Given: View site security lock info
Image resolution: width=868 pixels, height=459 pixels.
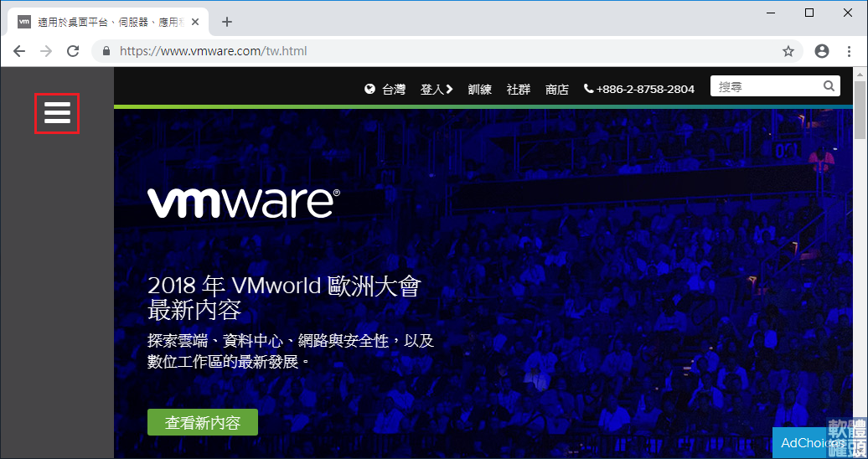Looking at the screenshot, I should coord(107,51).
